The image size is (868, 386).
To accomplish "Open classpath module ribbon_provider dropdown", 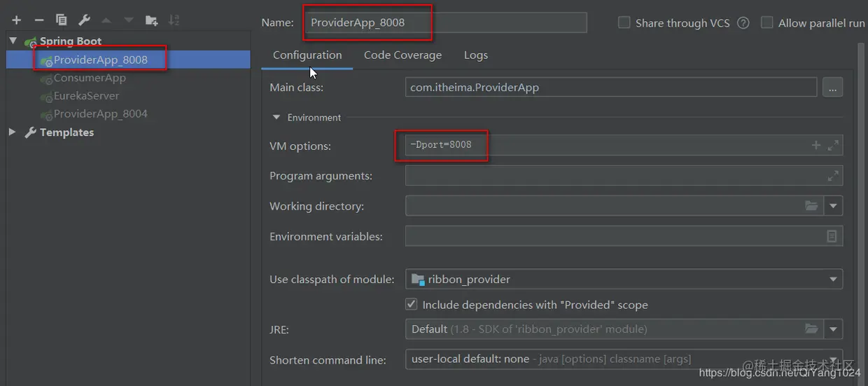I will pos(624,279).
